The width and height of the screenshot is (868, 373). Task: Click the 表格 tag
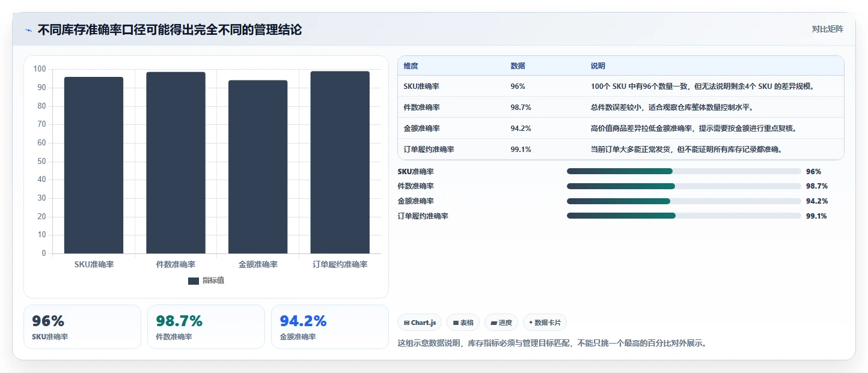(463, 323)
